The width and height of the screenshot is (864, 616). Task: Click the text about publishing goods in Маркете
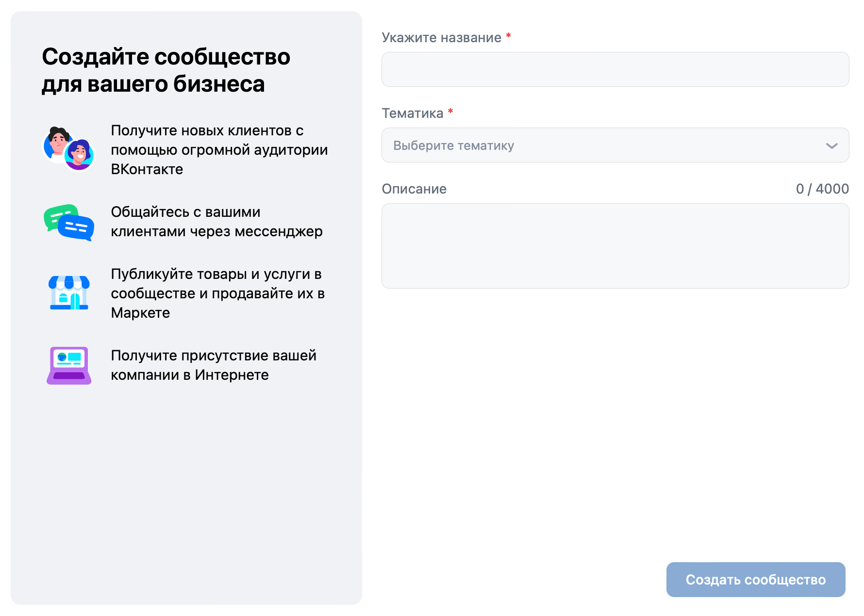pos(217,293)
